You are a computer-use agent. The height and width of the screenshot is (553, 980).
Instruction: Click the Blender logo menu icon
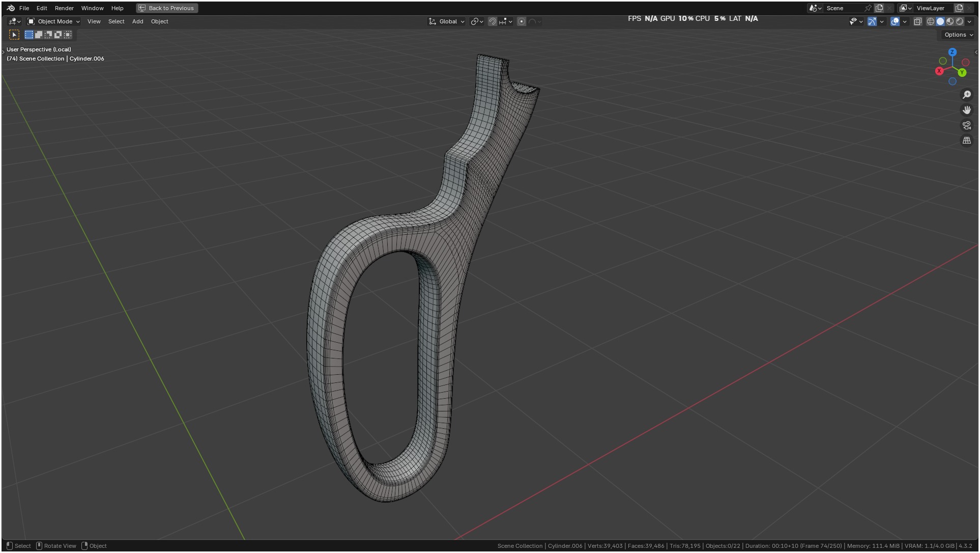pos(11,8)
